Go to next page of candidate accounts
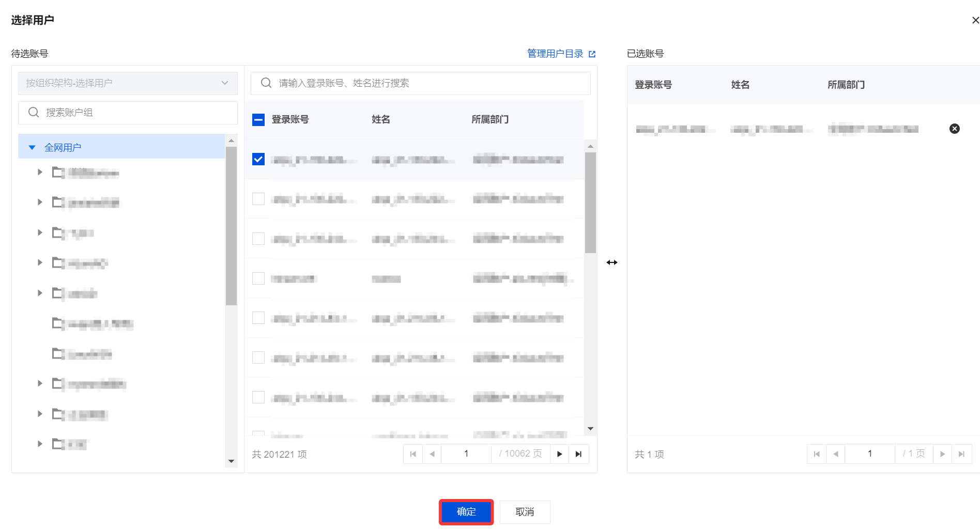 click(559, 454)
